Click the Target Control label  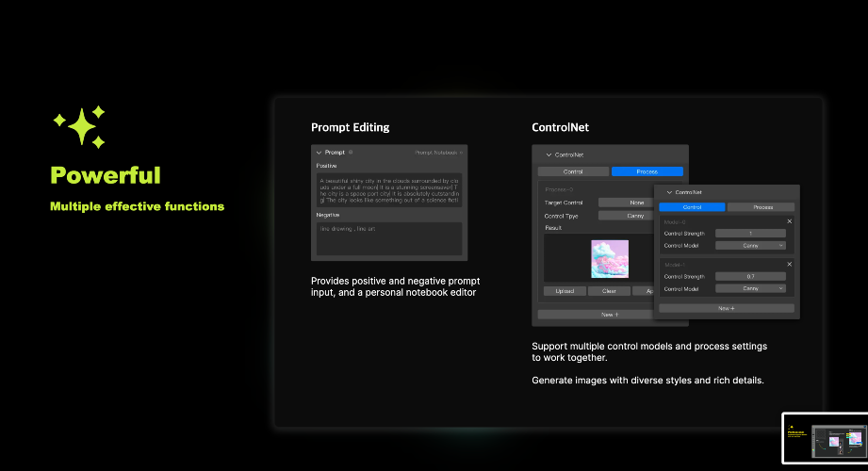[x=564, y=203]
